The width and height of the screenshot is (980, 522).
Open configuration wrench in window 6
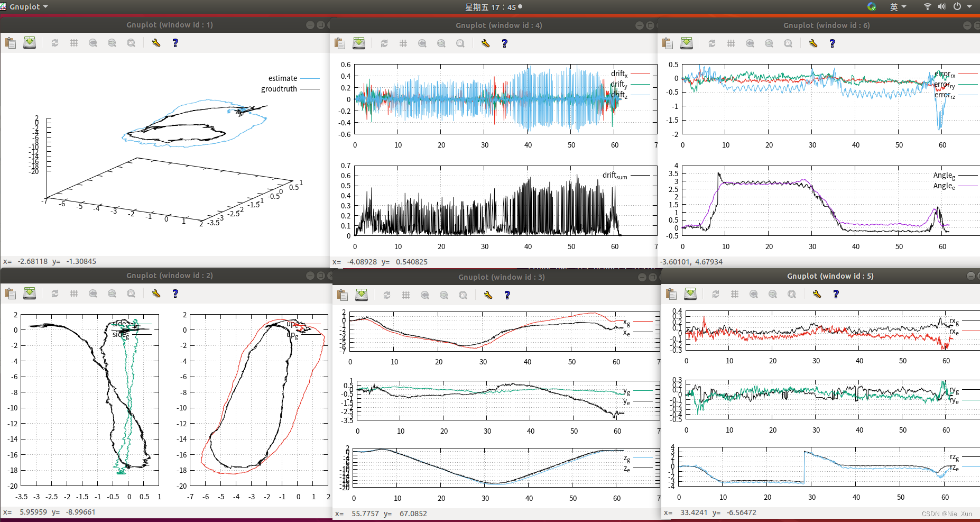(813, 43)
